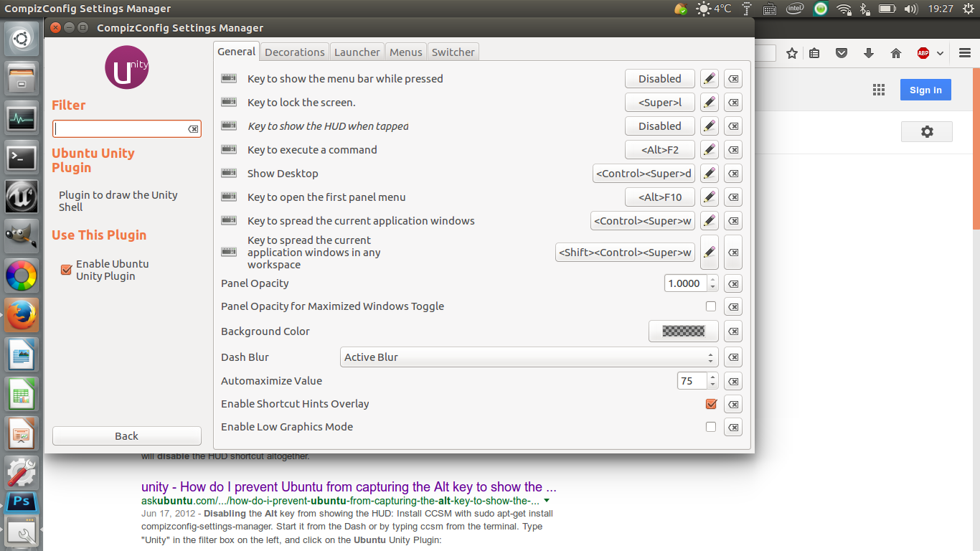Click edit pencil for lock screen key
Screen dimensions: 980x551
[709, 103]
